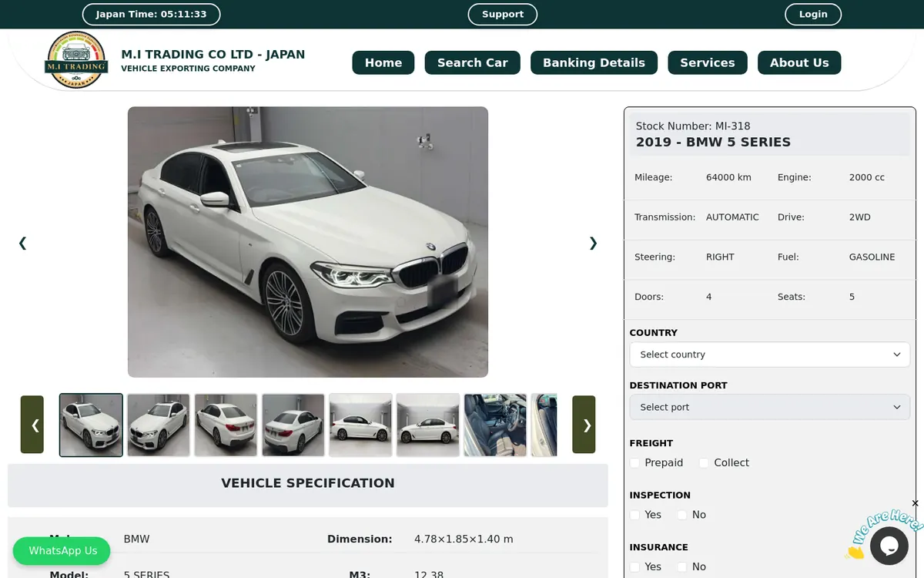Show the next main car photo

pos(593,243)
